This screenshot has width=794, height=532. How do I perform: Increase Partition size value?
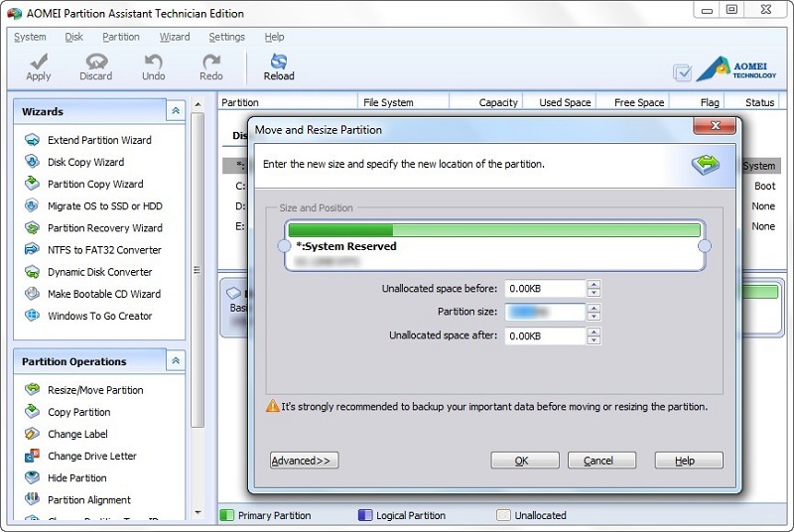click(594, 308)
